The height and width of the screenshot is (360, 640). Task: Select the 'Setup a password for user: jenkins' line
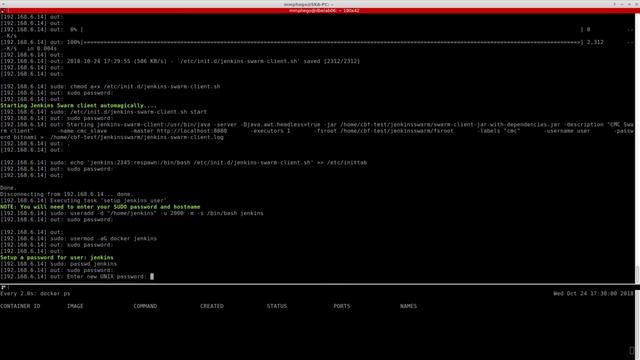point(57,258)
